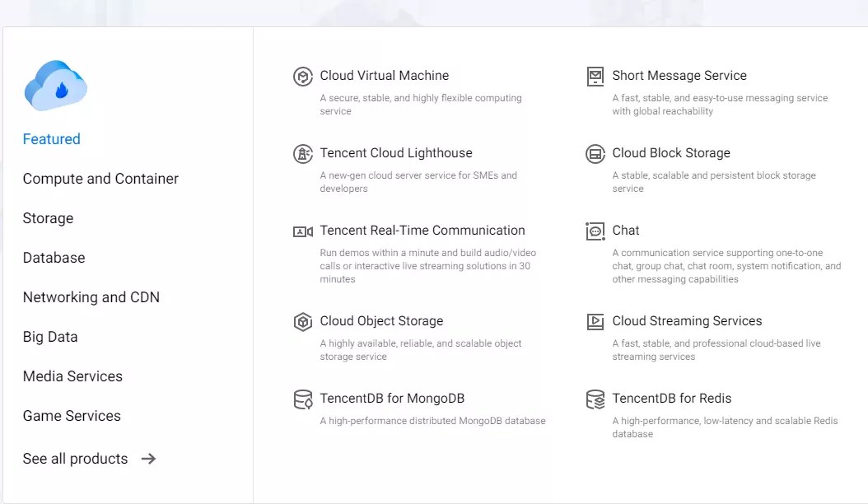Image resolution: width=868 pixels, height=504 pixels.
Task: Open the Storage category
Action: click(x=48, y=218)
